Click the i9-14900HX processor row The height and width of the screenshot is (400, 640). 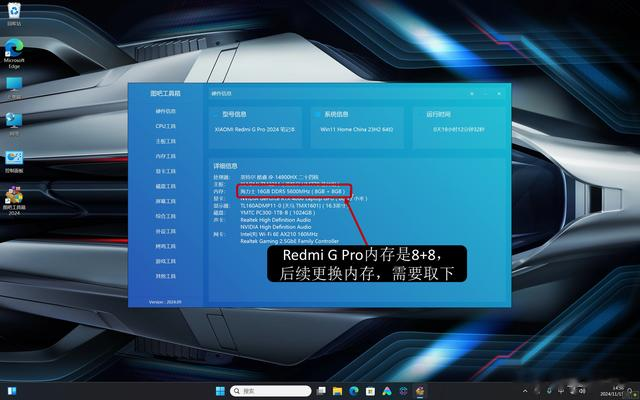(x=279, y=177)
